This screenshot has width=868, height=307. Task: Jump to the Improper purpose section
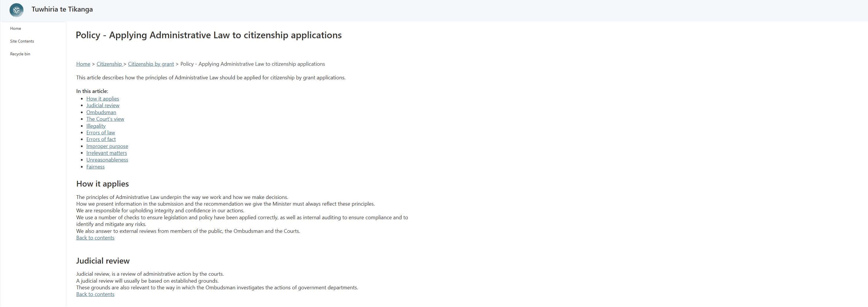(107, 146)
